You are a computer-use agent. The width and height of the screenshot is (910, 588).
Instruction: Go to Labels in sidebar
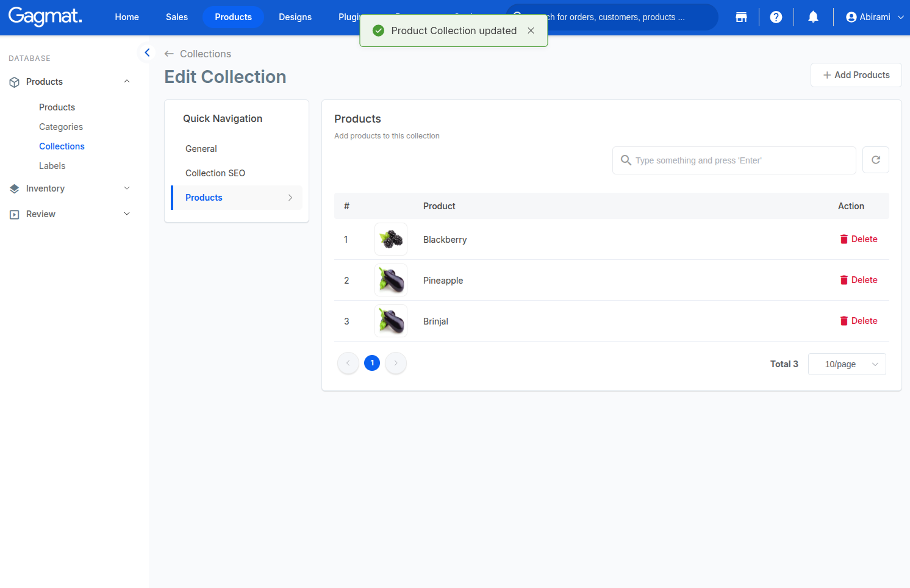(x=52, y=166)
